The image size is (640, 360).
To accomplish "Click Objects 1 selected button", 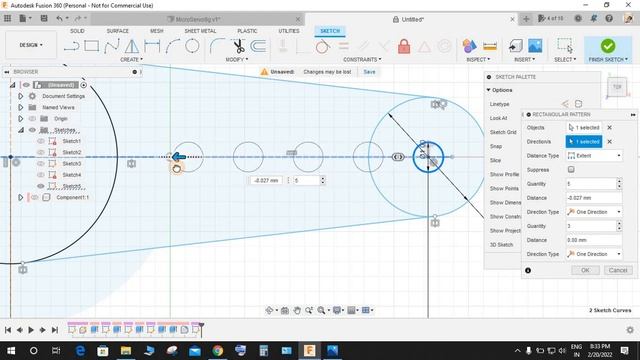I will [x=584, y=127].
